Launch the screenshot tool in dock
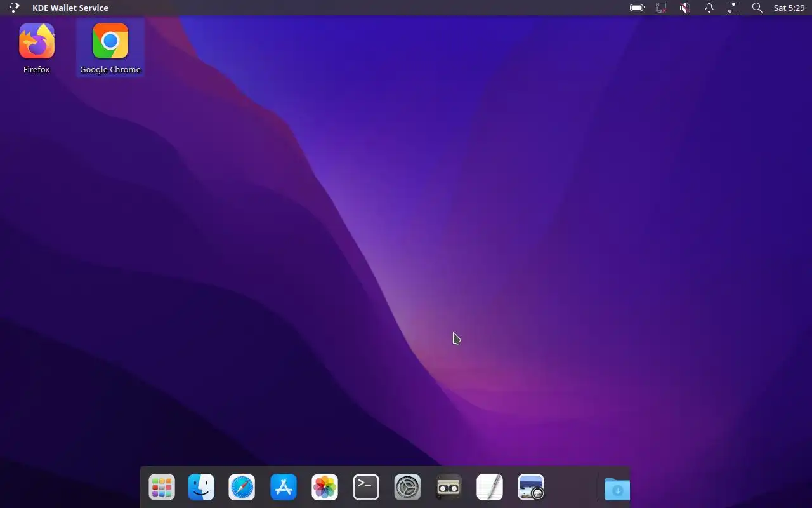Viewport: 812px width, 508px height. 531,488
